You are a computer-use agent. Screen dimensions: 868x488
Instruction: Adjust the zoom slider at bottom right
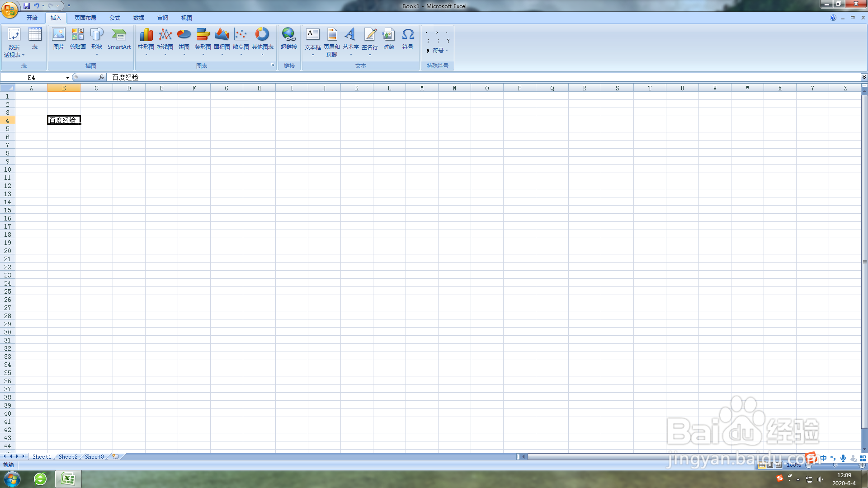click(835, 465)
